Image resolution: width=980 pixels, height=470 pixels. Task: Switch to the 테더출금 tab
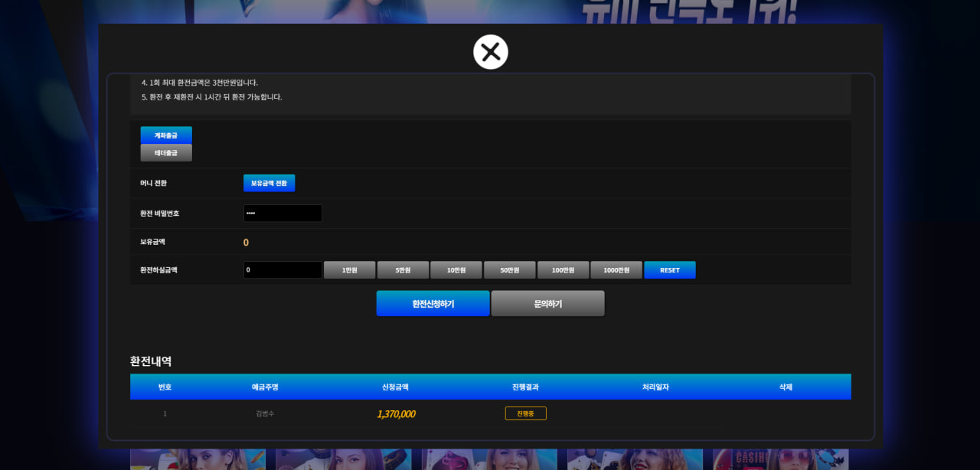pos(166,153)
